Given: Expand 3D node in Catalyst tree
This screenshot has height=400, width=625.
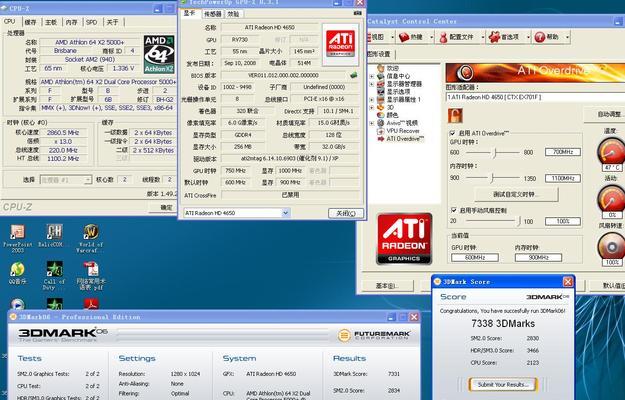Looking at the screenshot, I should (x=371, y=108).
